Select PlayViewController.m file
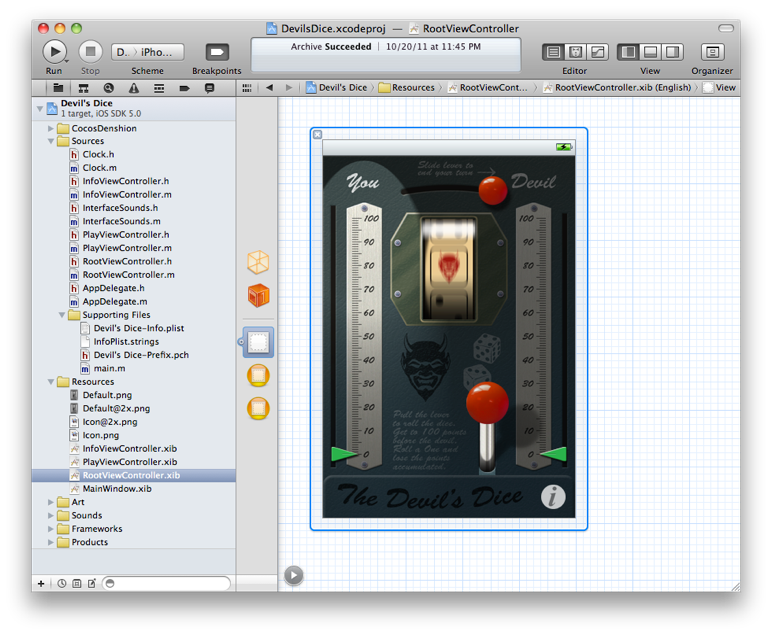772x635 pixels. coord(127,248)
